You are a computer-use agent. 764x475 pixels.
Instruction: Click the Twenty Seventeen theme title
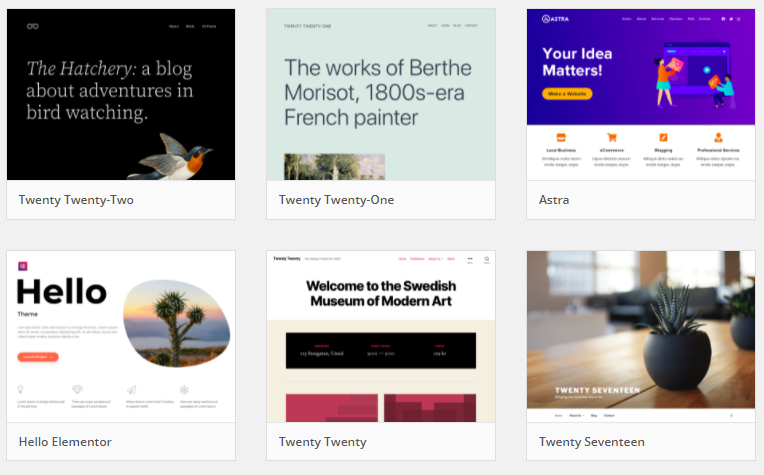click(x=592, y=442)
